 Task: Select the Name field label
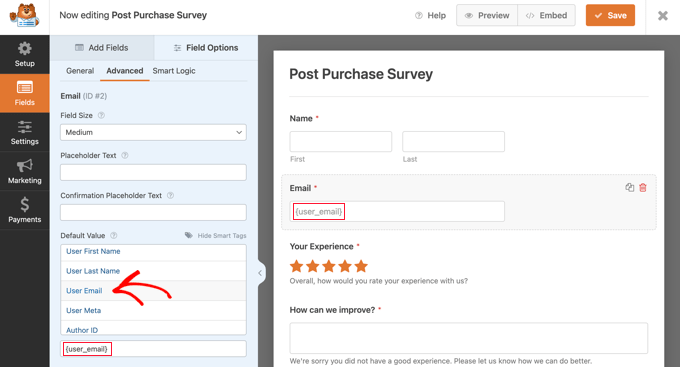click(x=301, y=118)
